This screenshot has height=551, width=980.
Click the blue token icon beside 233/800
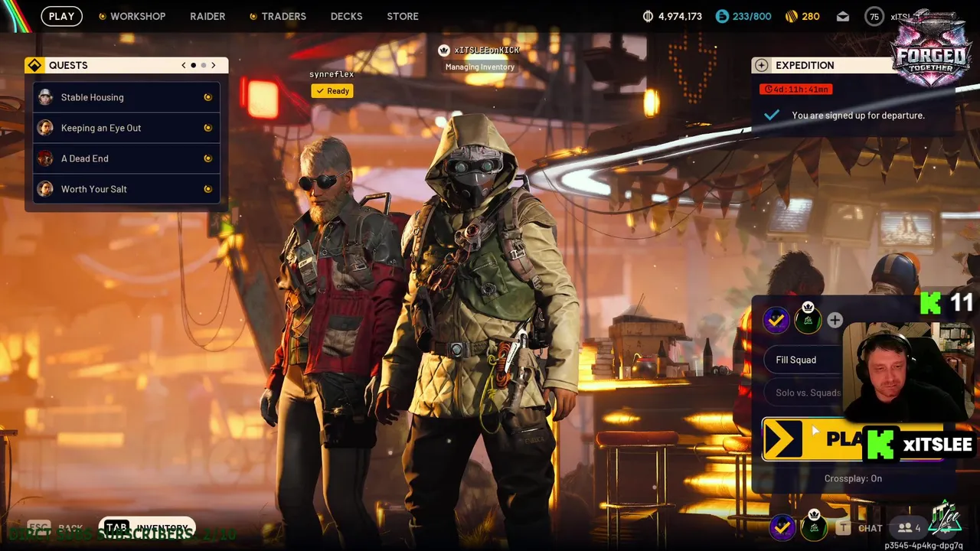pos(722,16)
